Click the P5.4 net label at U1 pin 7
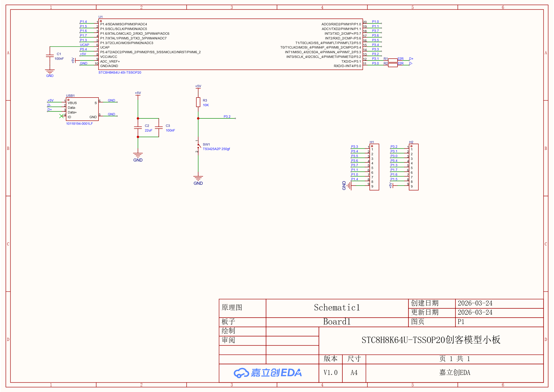The width and height of the screenshot is (554, 392). coord(83,49)
